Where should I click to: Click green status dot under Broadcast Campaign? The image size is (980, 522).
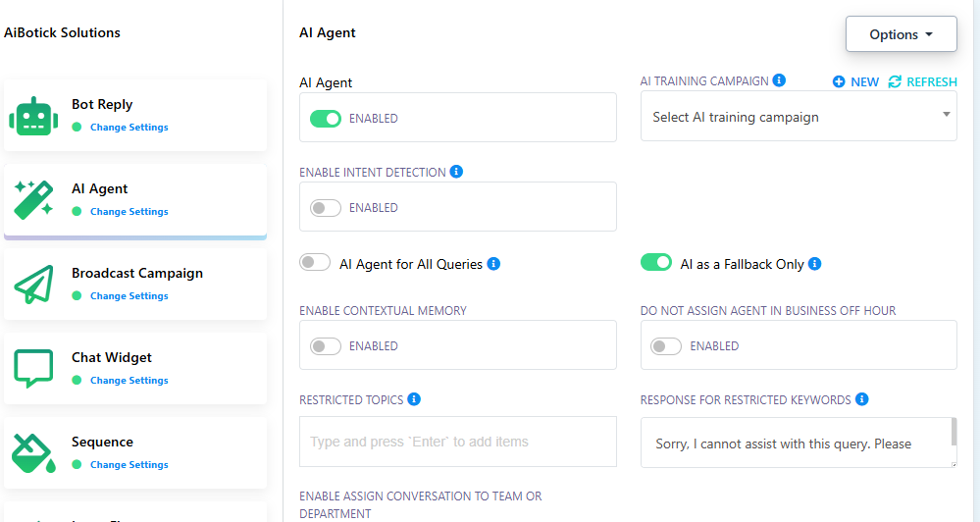tap(77, 295)
